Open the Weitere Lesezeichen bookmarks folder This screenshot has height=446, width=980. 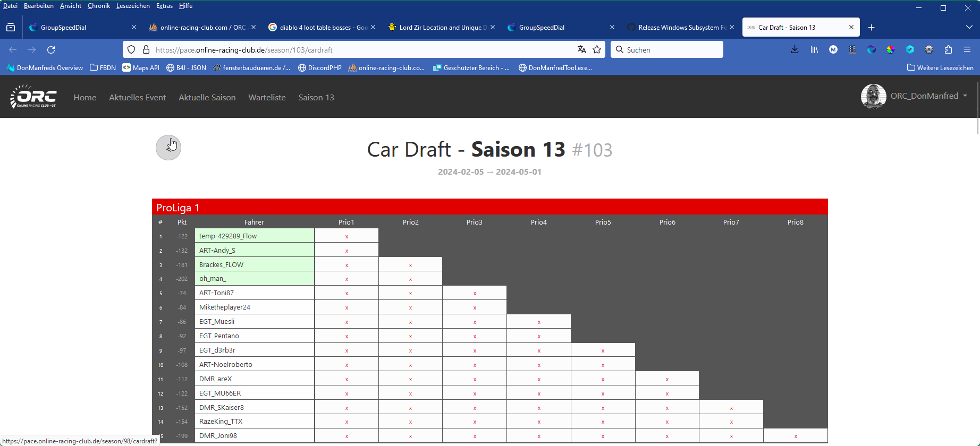pos(940,68)
